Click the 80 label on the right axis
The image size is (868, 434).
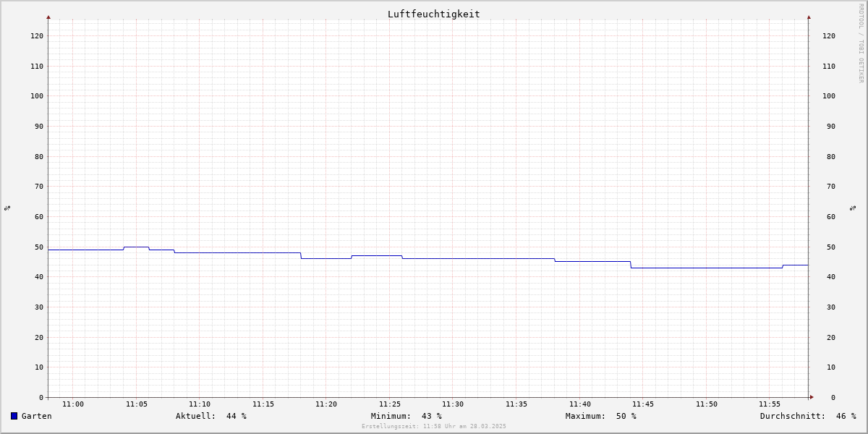click(831, 156)
